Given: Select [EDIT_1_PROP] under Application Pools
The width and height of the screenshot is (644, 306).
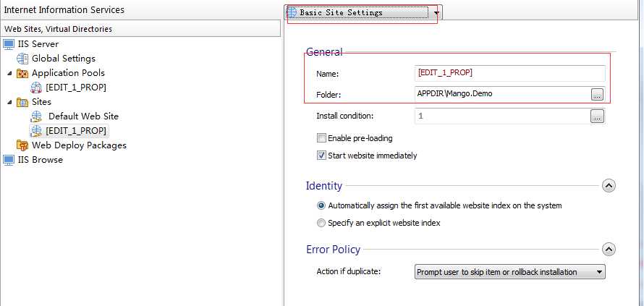Looking at the screenshot, I should coord(76,88).
